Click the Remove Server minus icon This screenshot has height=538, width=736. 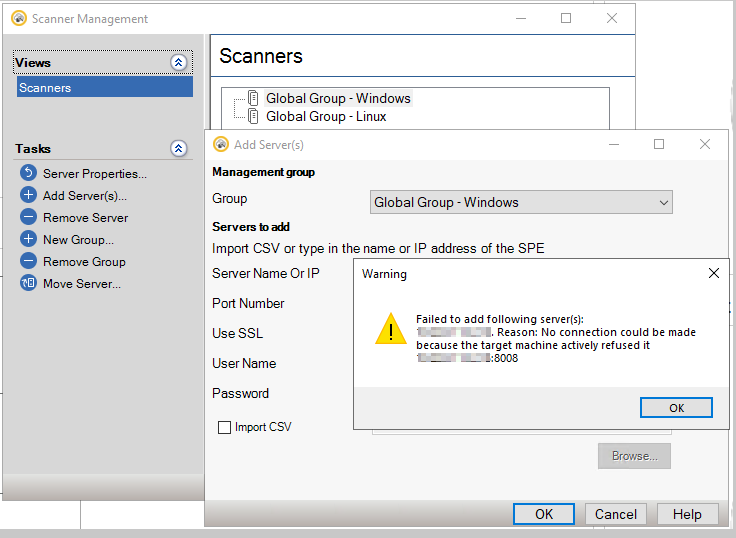pos(28,217)
